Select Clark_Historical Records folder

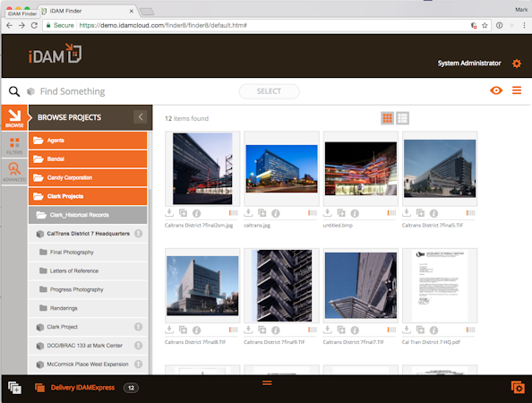(88, 215)
